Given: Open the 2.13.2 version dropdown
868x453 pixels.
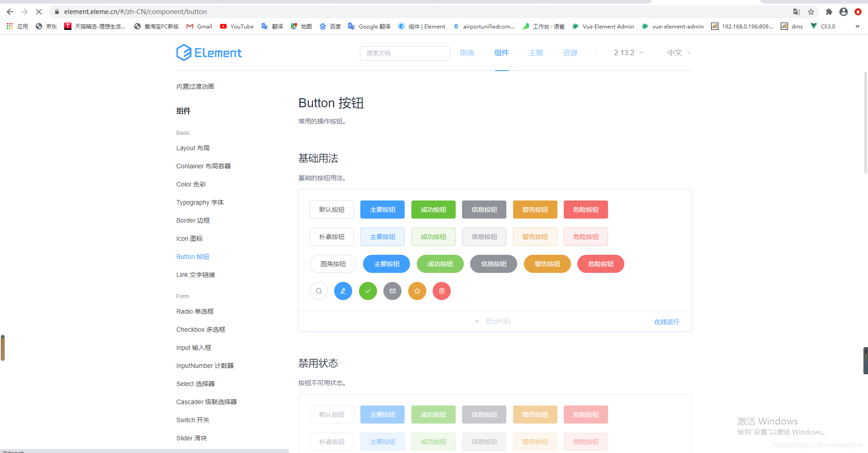Looking at the screenshot, I should point(628,52).
